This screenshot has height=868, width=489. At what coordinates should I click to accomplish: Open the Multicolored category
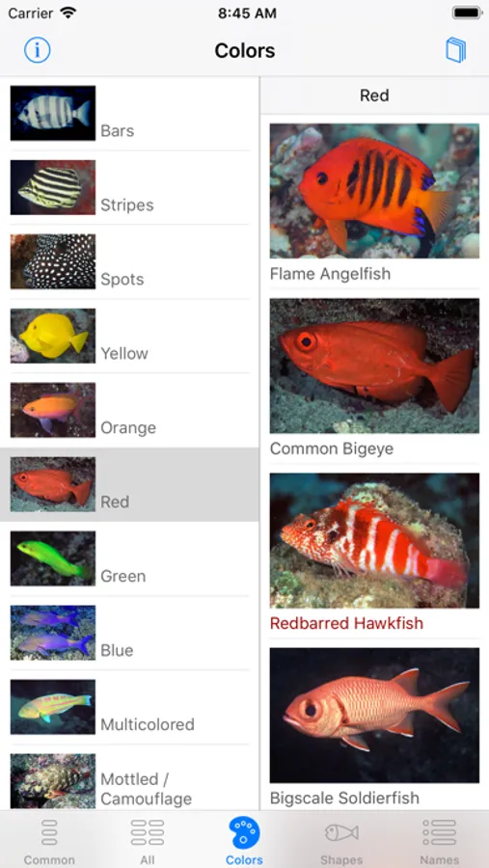[x=129, y=707]
